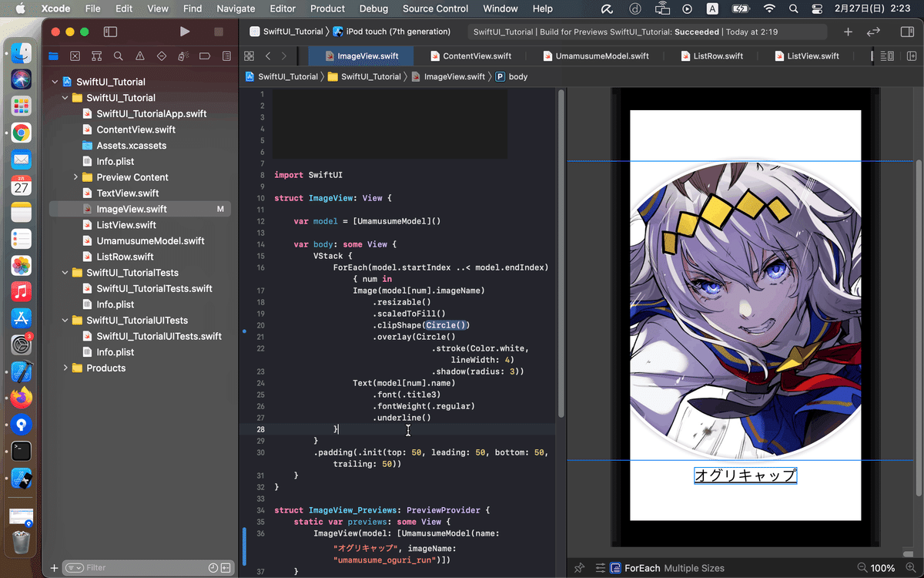The width and height of the screenshot is (924, 578).
Task: Open the Source Control menu
Action: 435,8
